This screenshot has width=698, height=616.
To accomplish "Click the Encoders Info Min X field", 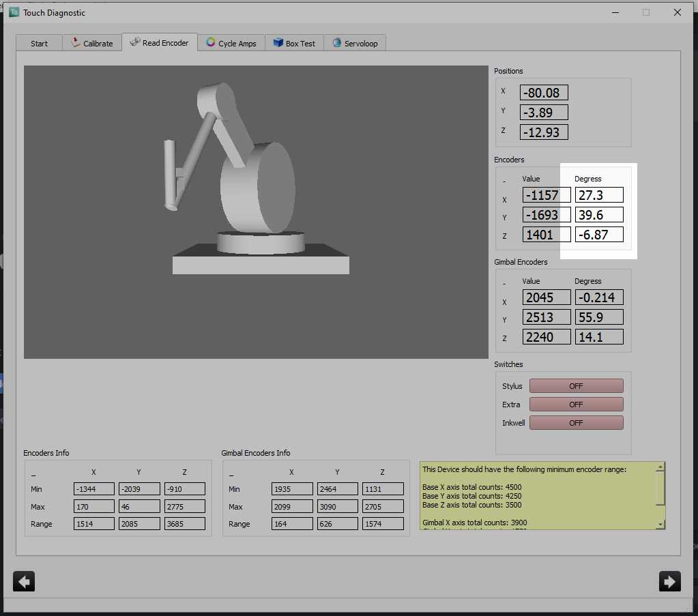I will click(x=93, y=488).
